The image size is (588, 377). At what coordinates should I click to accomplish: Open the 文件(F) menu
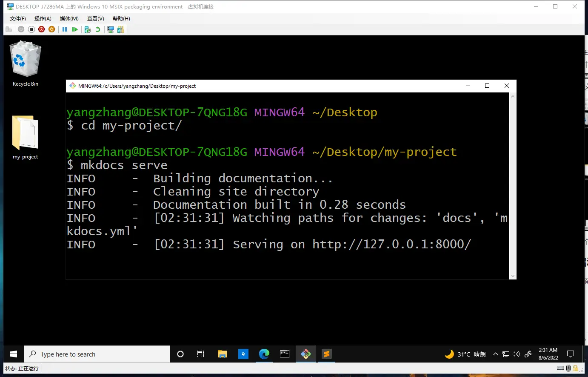tap(17, 19)
